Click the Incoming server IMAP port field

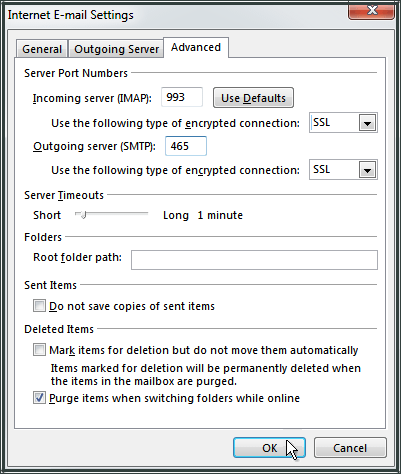pos(182,97)
